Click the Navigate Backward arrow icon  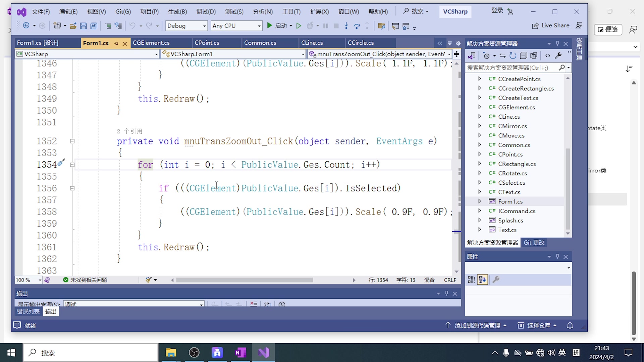click(x=26, y=25)
